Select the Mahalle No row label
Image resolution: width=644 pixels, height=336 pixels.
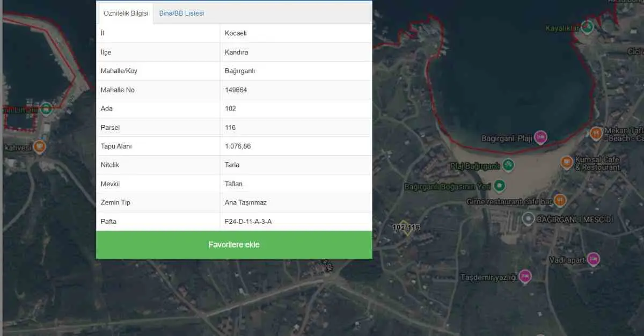point(118,90)
